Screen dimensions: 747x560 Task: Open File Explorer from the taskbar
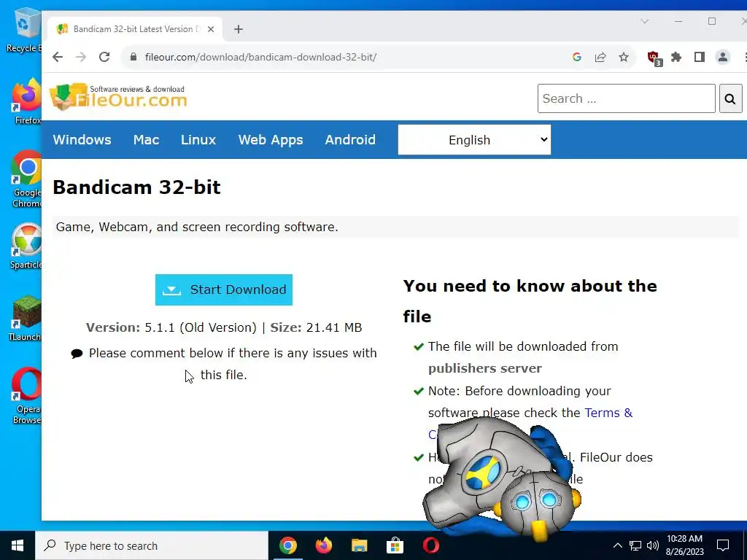point(360,545)
